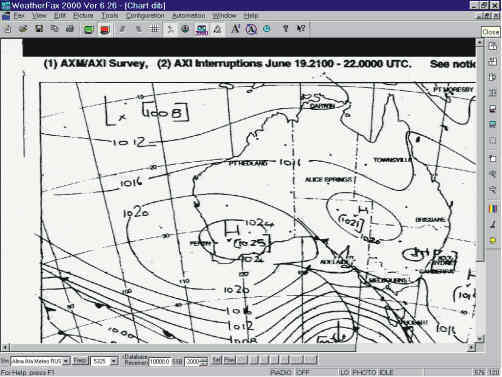The width and height of the screenshot is (502, 377).
Task: Click the horizontal scrollbar under chart
Action: tap(239, 348)
